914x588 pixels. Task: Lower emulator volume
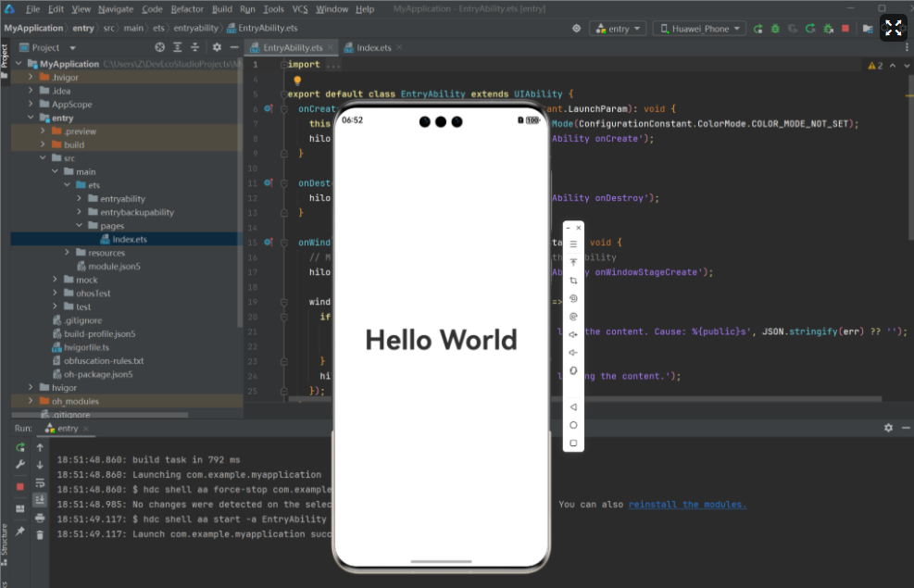573,353
